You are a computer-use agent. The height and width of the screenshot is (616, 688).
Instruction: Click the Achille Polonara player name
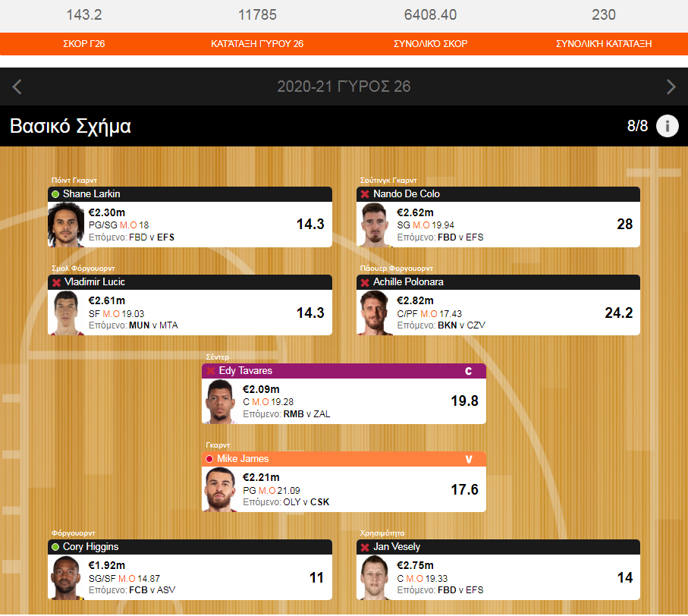408,282
